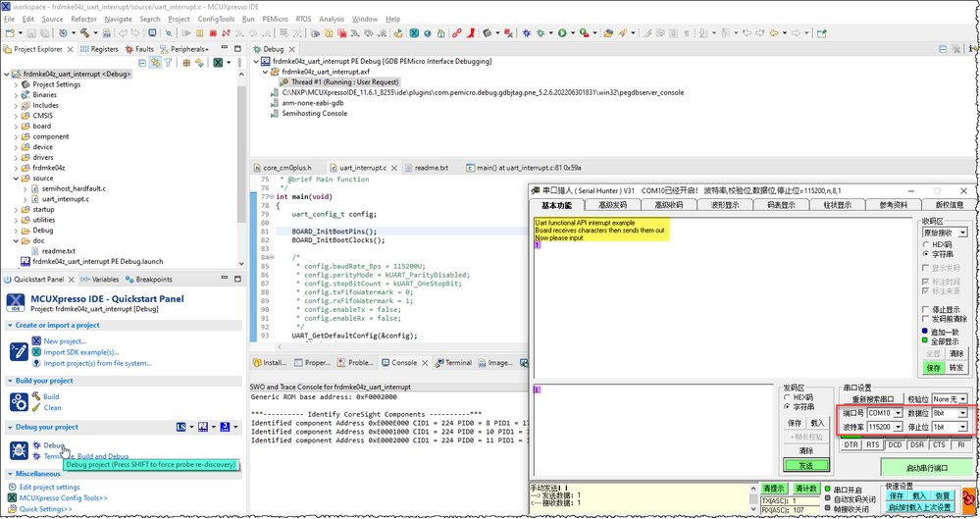
Task: Click the Debug bug icon in main toolbar
Action: (x=527, y=32)
